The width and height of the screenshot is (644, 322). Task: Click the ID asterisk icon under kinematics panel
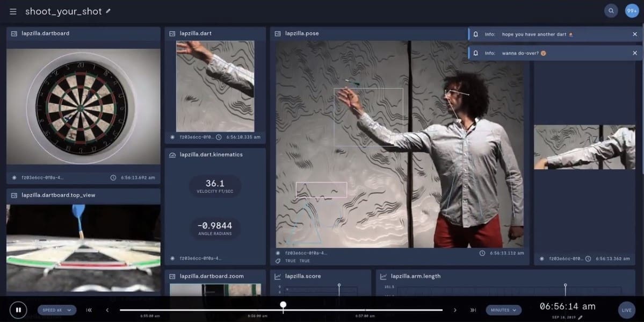(x=172, y=258)
